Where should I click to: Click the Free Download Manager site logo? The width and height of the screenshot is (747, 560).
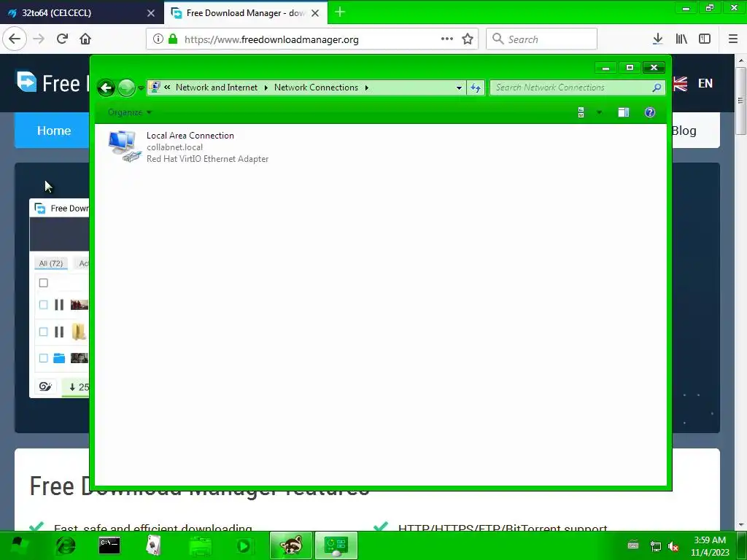[x=27, y=82]
